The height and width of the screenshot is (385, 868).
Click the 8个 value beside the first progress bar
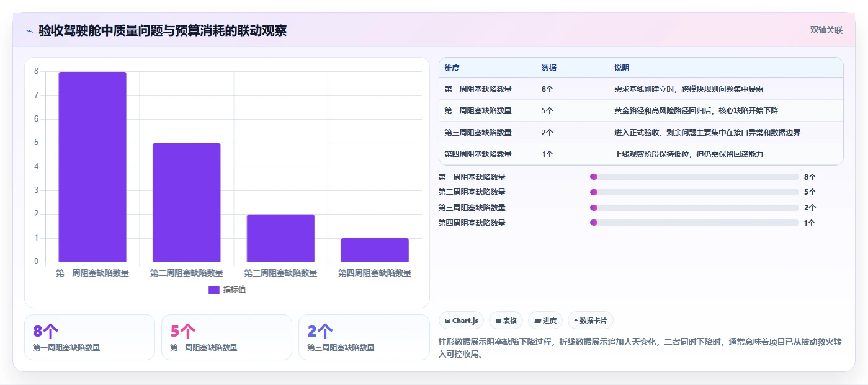pyautogui.click(x=810, y=177)
